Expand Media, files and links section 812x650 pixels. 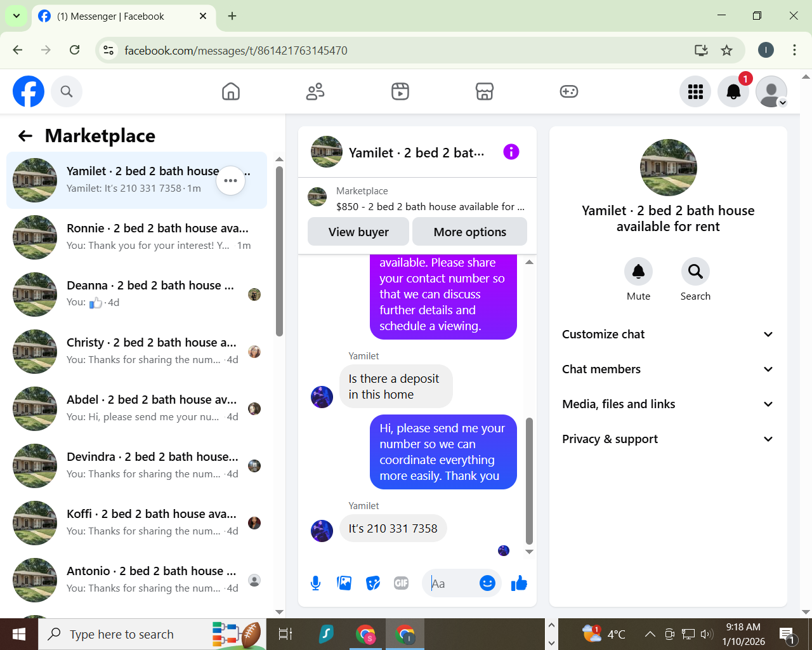tap(668, 404)
